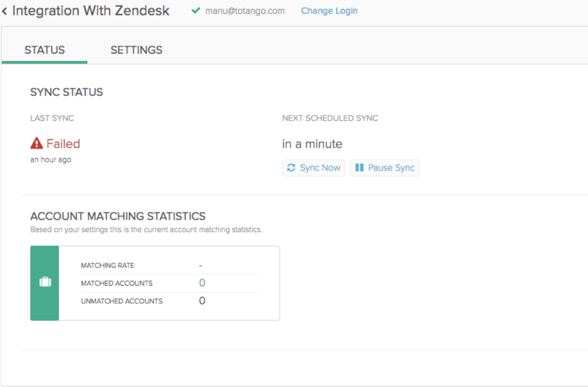
Task: Click the manu@totango.com email text
Action: pyautogui.click(x=245, y=11)
